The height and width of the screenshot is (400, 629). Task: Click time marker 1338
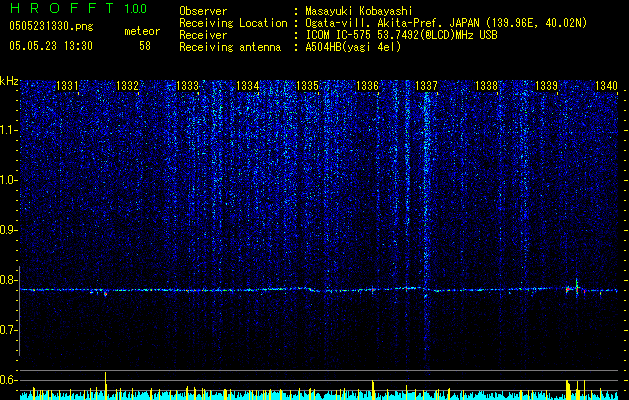[x=487, y=85]
